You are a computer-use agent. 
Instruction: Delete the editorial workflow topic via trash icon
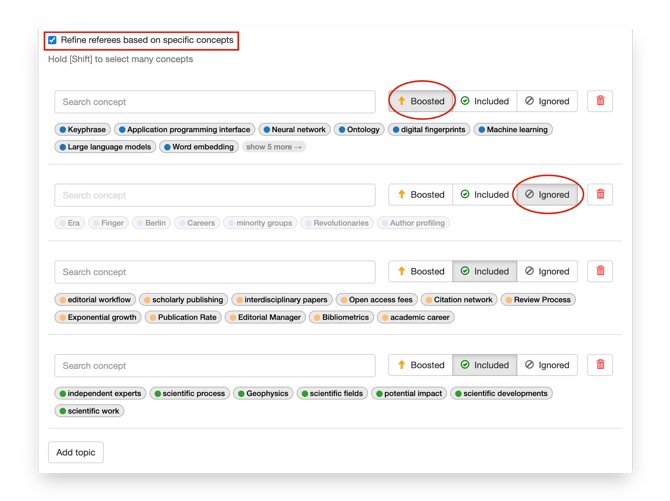point(600,271)
